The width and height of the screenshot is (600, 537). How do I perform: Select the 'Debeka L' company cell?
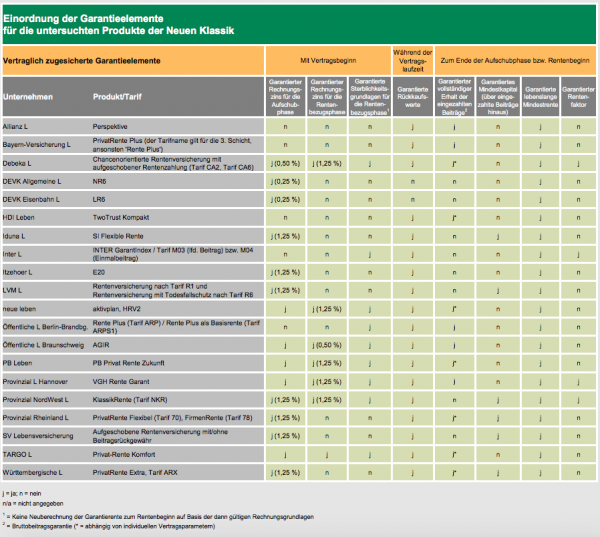17,163
